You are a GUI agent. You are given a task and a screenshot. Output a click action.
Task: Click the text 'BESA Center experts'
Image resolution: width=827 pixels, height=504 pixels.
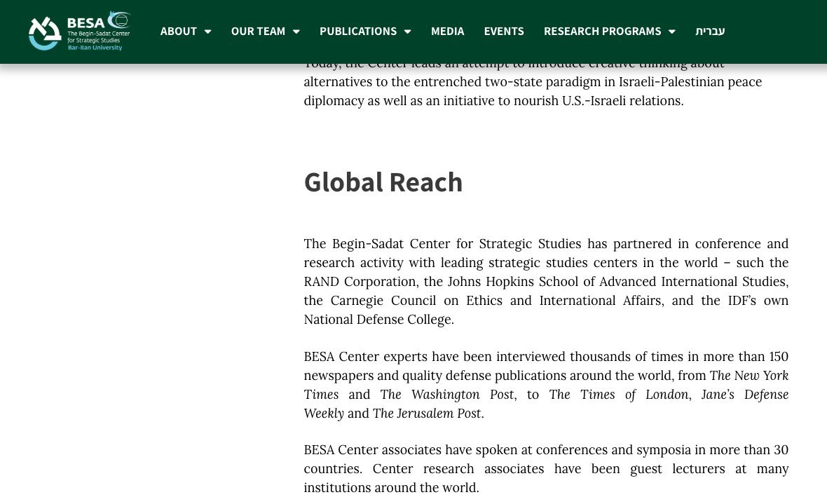pyautogui.click(x=366, y=356)
